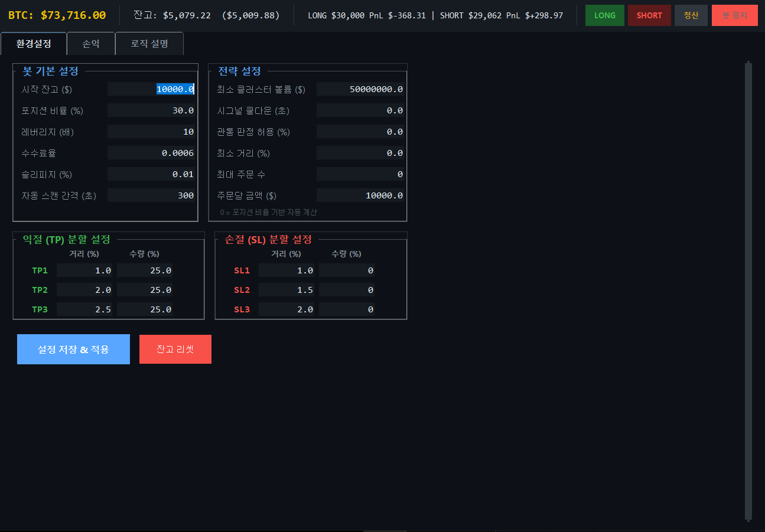This screenshot has height=532, width=765.
Task: Click the 레버리지 (배) input field
Action: click(x=151, y=132)
